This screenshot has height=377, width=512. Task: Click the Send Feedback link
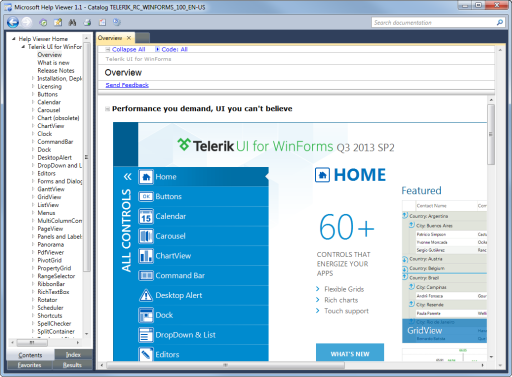pos(127,85)
